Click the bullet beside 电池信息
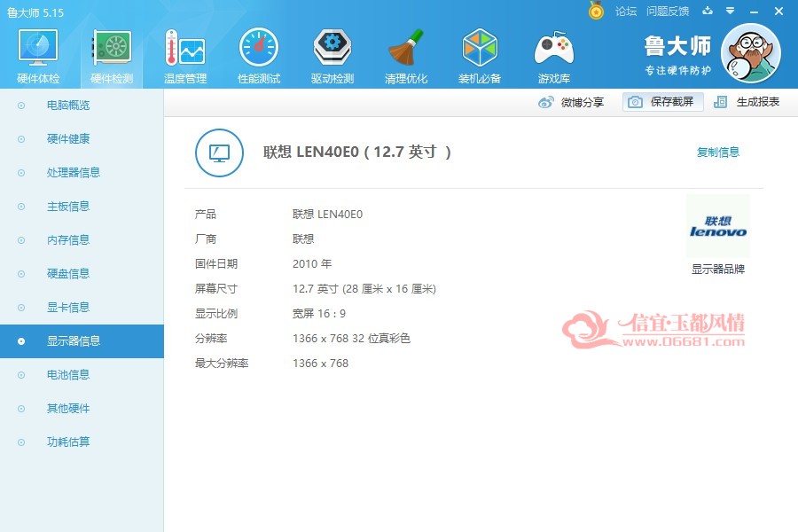This screenshot has height=532, width=798. (21, 375)
